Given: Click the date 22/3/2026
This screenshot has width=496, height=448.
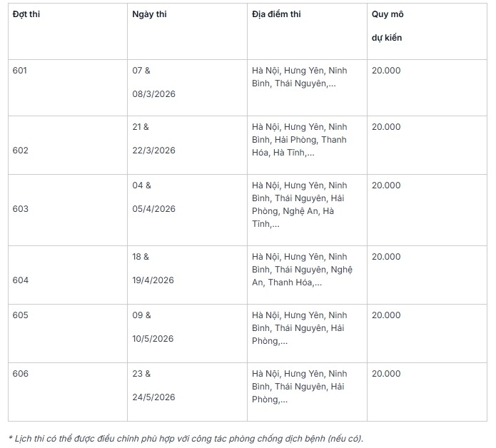Looking at the screenshot, I should (153, 151).
